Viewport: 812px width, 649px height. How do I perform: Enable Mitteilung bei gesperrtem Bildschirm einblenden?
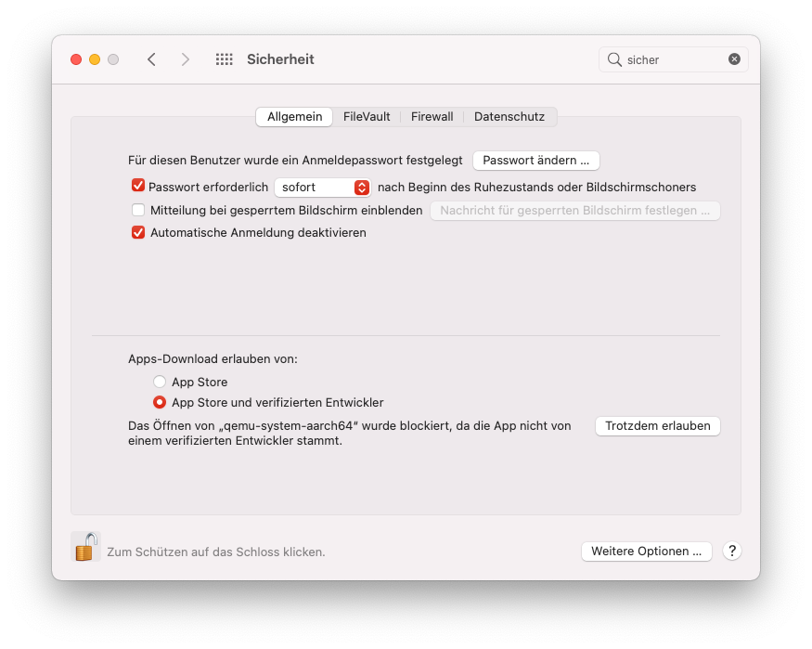point(138,210)
